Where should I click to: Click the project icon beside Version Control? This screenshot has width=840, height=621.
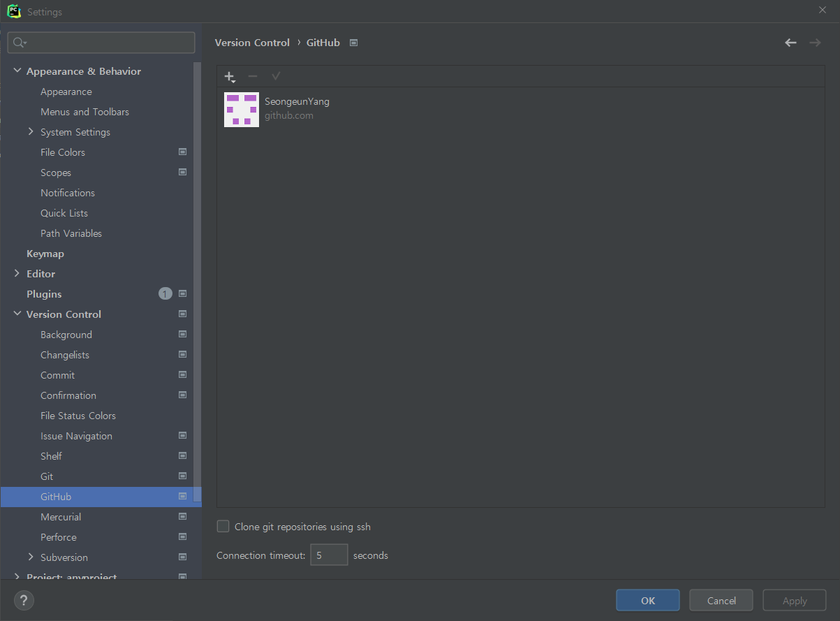(182, 314)
